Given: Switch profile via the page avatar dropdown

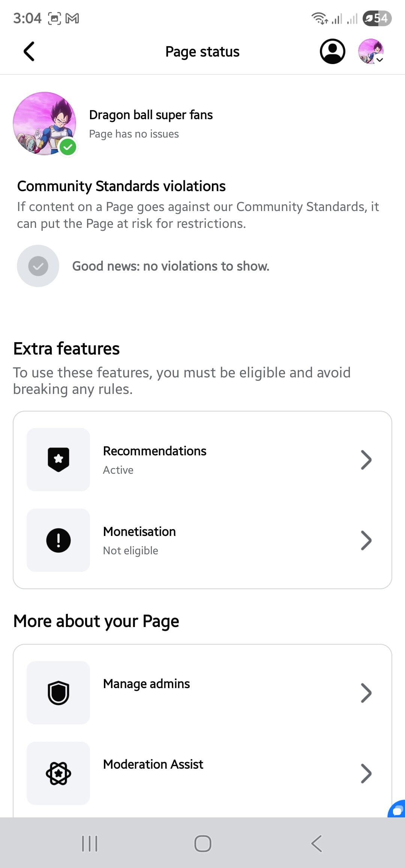Looking at the screenshot, I should coord(371,51).
